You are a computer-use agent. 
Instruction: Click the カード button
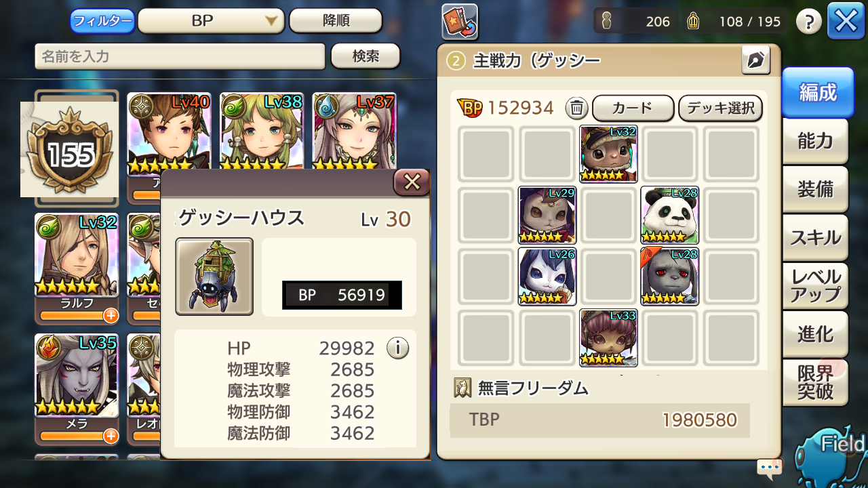(633, 108)
